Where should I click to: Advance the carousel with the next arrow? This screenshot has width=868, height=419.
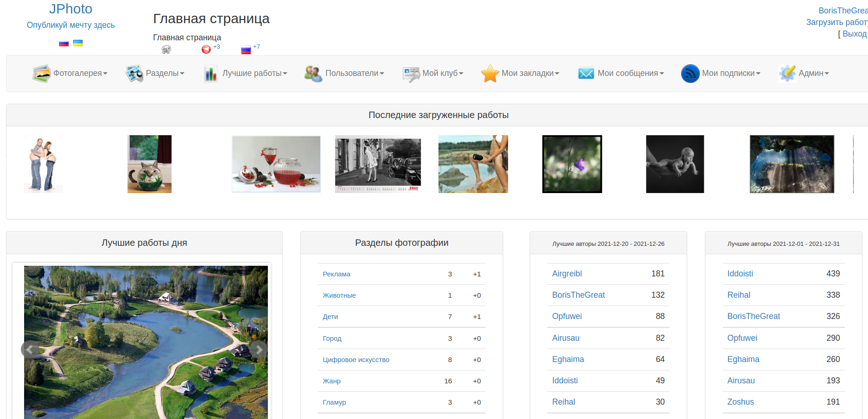click(x=260, y=350)
